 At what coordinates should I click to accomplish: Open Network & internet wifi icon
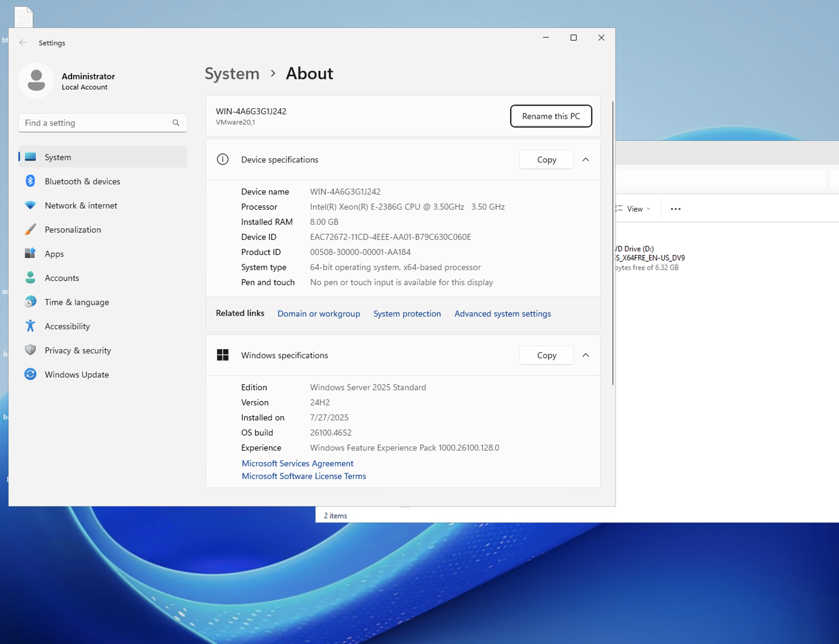click(30, 205)
